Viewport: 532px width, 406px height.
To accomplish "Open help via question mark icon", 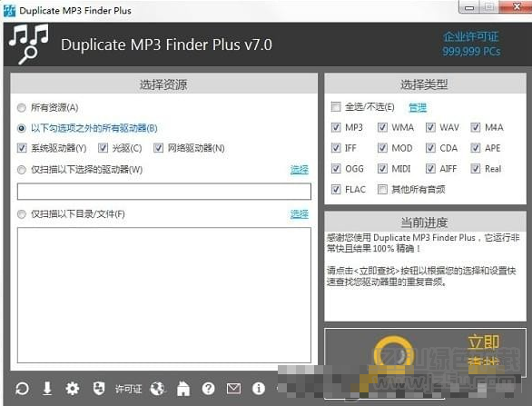I will 208,389.
